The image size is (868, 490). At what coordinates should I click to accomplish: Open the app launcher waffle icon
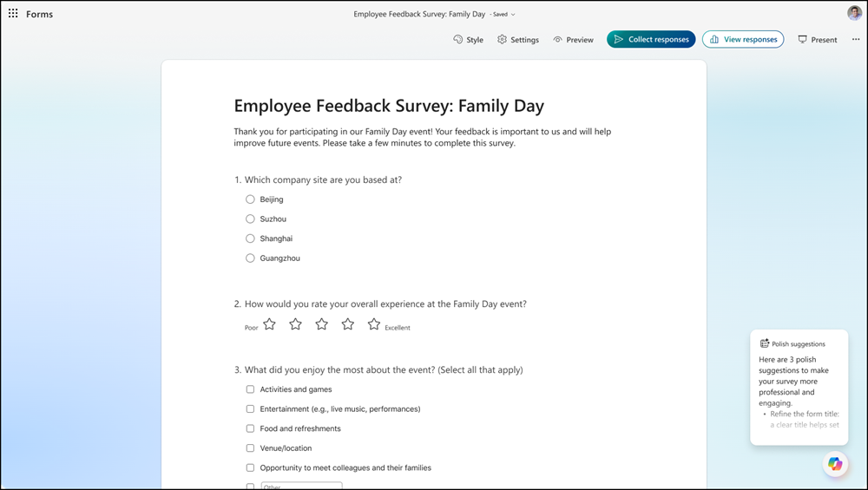point(13,13)
